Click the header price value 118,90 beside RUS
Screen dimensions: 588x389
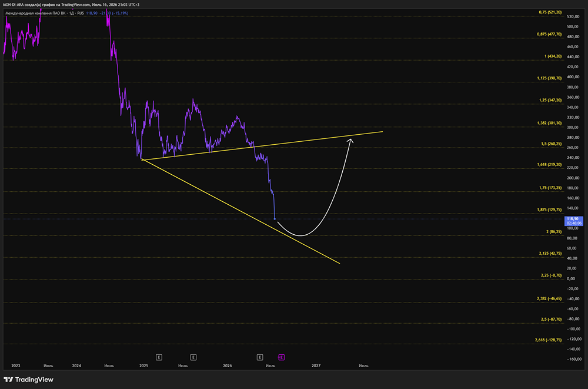tap(92, 13)
